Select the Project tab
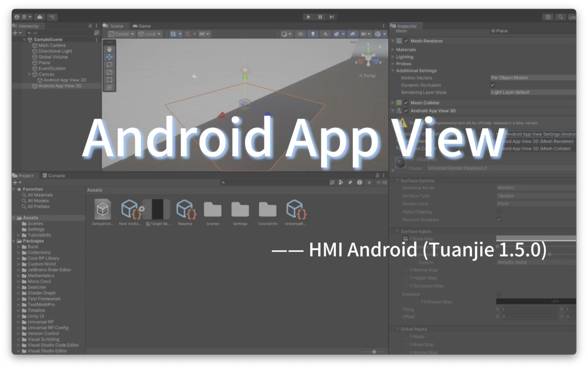 23,176
